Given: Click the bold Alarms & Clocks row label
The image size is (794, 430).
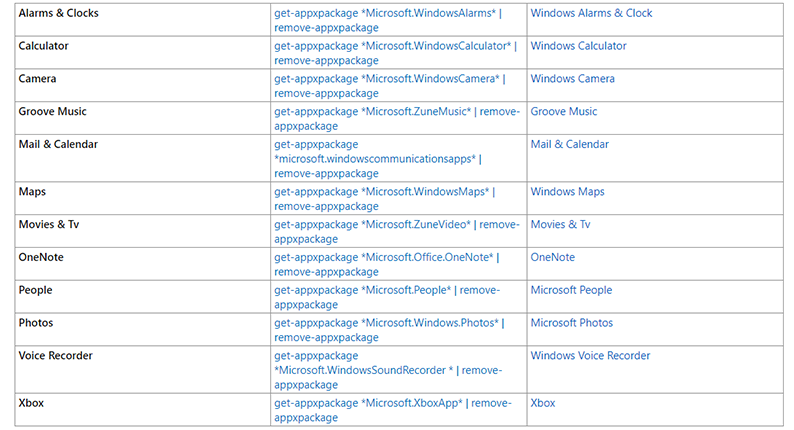Looking at the screenshot, I should click(x=58, y=14).
